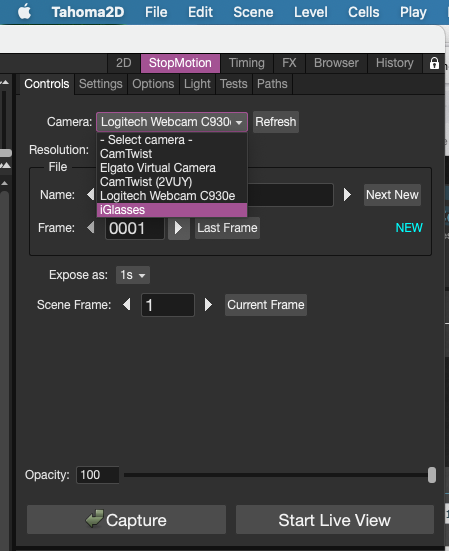
Task: Switch to the FX room tab
Action: (x=289, y=63)
